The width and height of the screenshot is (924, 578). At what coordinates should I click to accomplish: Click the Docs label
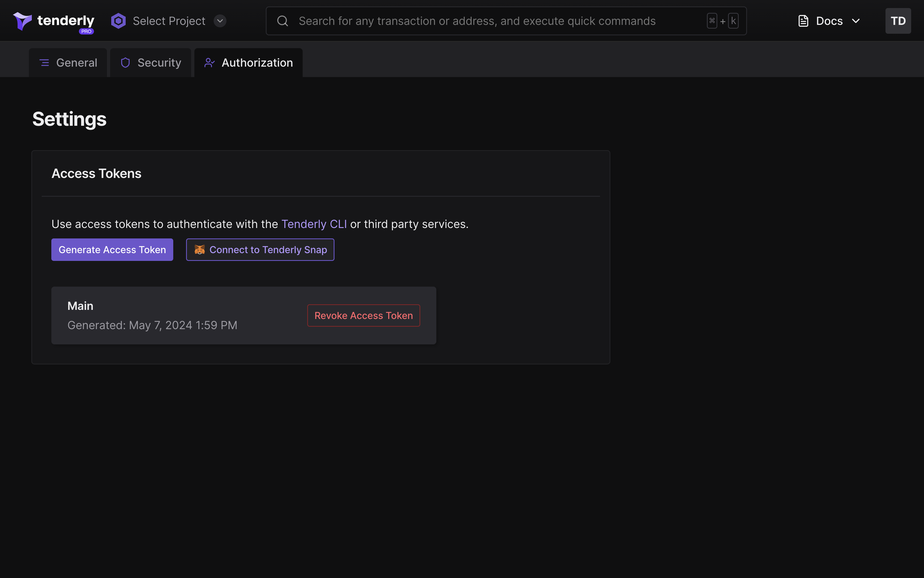click(829, 21)
